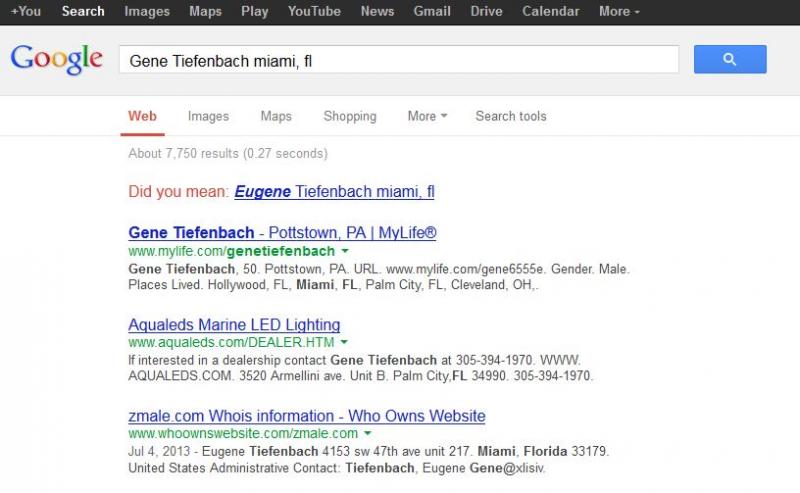Open YouTube from the top bar
Screen dimensions: 800x493
314,11
